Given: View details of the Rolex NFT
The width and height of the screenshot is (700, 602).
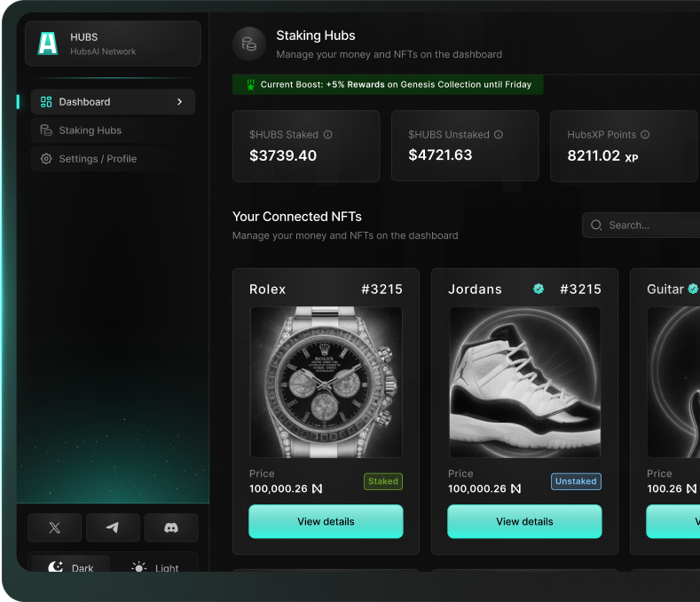Looking at the screenshot, I should 326,521.
